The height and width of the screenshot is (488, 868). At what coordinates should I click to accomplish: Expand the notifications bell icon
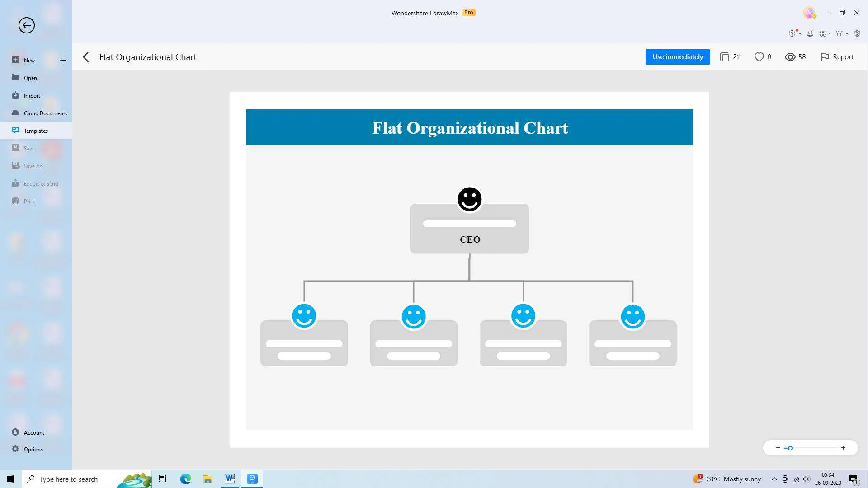click(810, 33)
